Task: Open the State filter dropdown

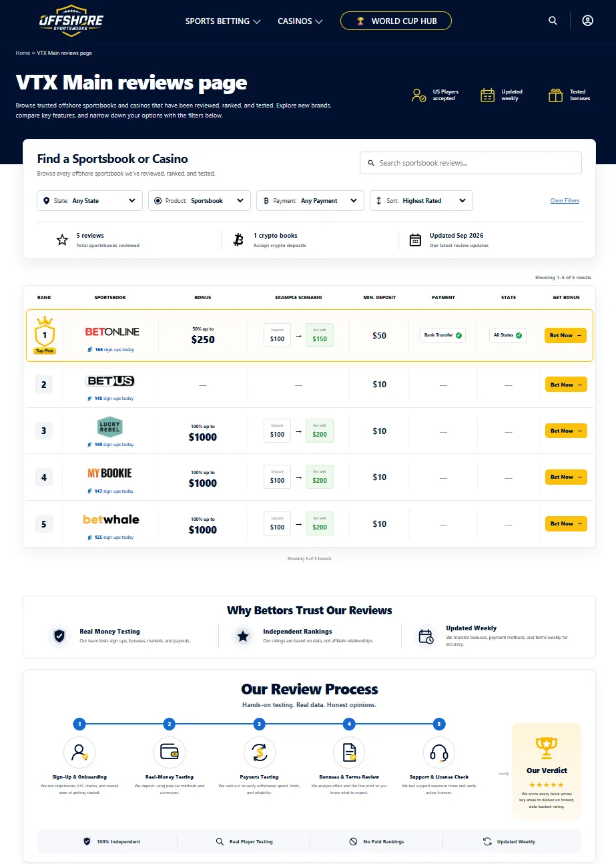Action: click(90, 200)
